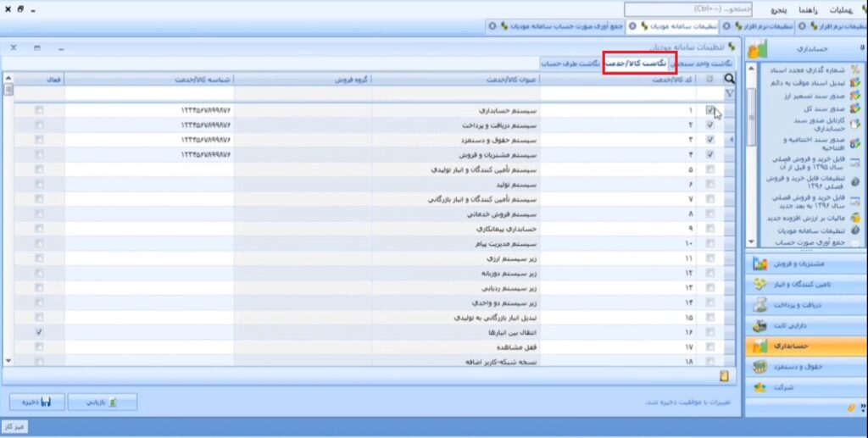Check فعال box for سیستم حسابداری row
The height and width of the screenshot is (438, 868).
point(39,110)
